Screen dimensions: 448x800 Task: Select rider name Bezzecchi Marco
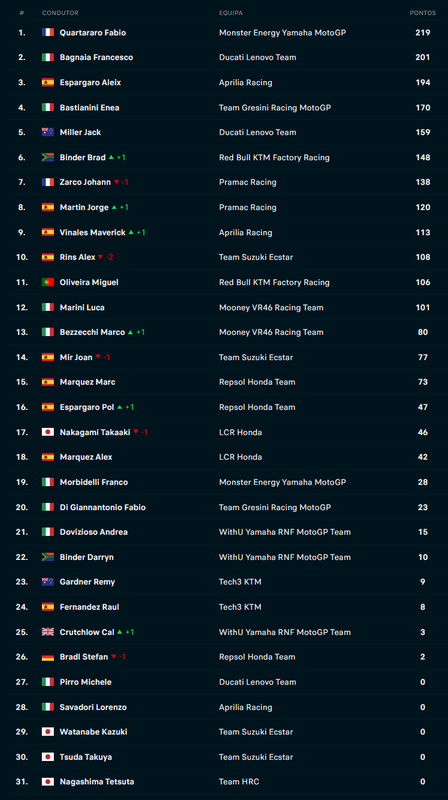tap(92, 332)
